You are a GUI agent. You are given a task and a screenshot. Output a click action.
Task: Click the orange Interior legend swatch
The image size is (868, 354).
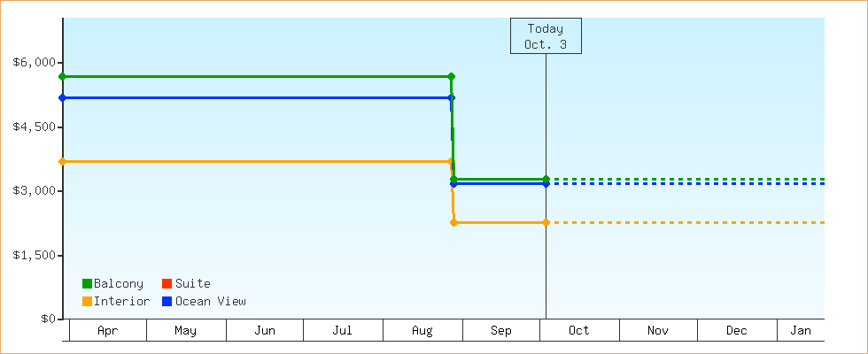coord(87,302)
